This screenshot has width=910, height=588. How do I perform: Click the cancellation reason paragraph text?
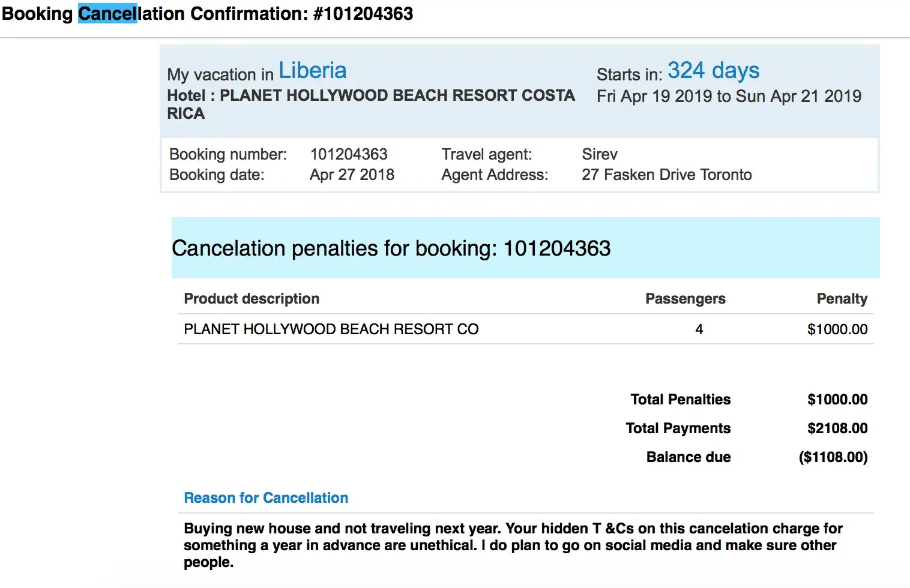click(513, 545)
